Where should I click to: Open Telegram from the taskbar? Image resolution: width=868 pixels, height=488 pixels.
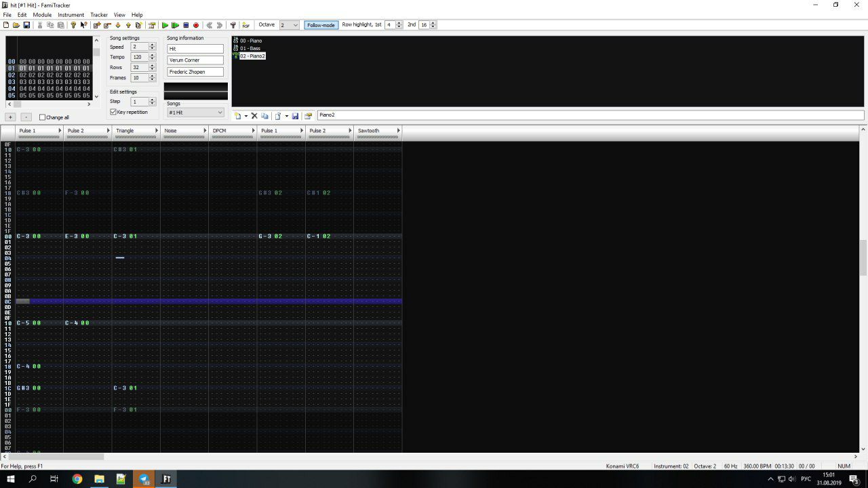(x=144, y=479)
